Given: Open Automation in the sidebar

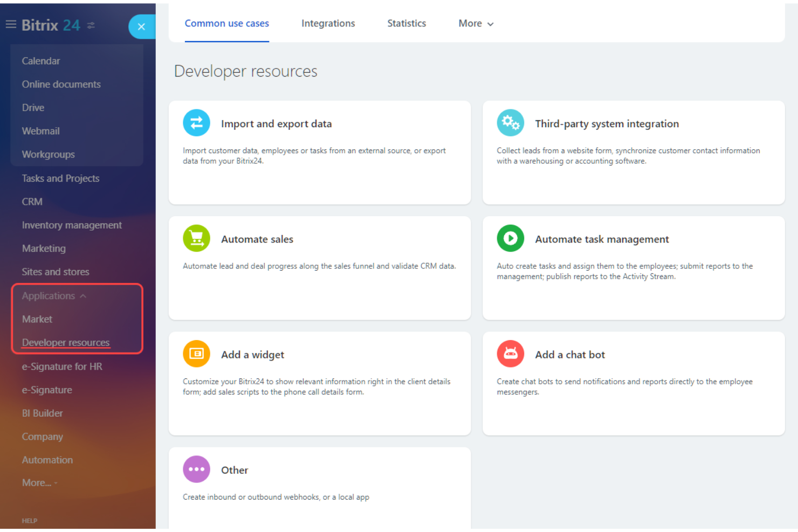Looking at the screenshot, I should pyautogui.click(x=47, y=460).
